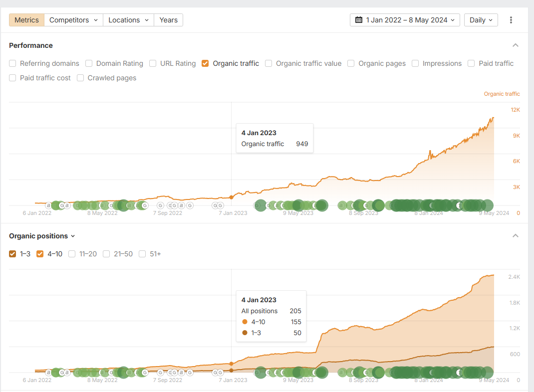The width and height of the screenshot is (534, 392).
Task: Collapse the Organic positions section chevron
Action: 515,236
